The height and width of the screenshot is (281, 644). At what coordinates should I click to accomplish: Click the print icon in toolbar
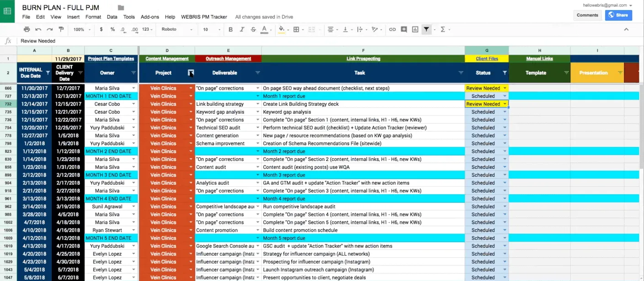(x=27, y=29)
